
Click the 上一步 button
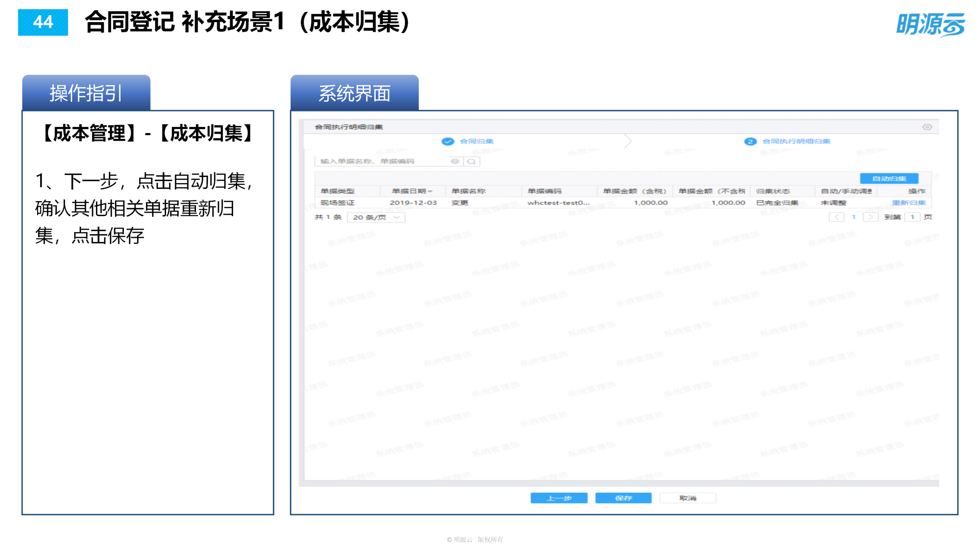pos(559,497)
